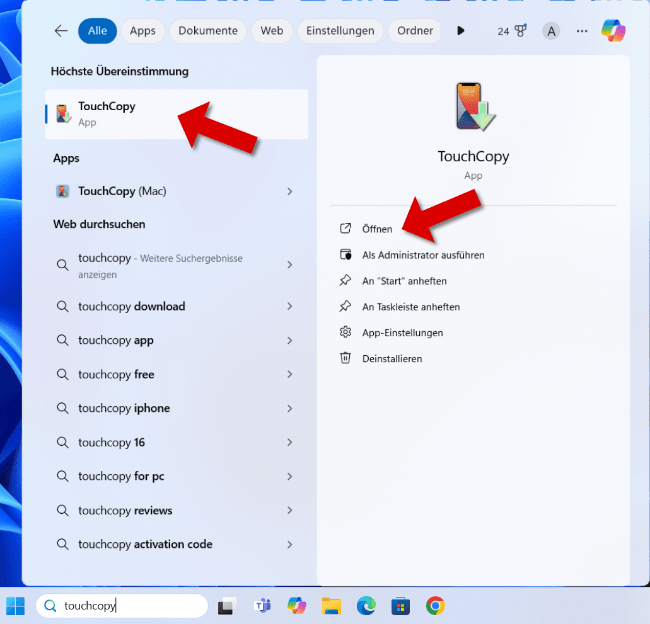
Task: Launch Copilot from the top-right icon
Action: pos(614,31)
